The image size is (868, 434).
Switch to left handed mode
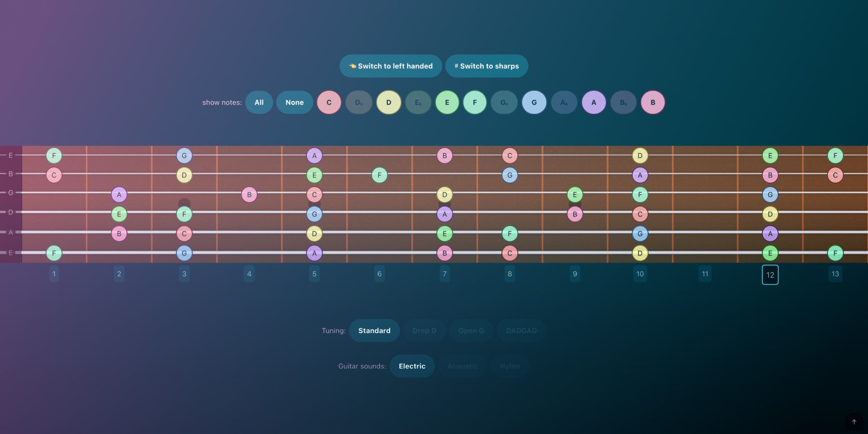tap(391, 66)
